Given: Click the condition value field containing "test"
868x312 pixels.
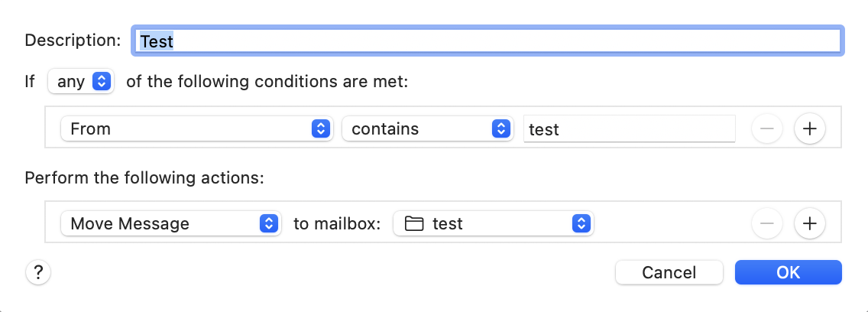Looking at the screenshot, I should click(x=629, y=129).
